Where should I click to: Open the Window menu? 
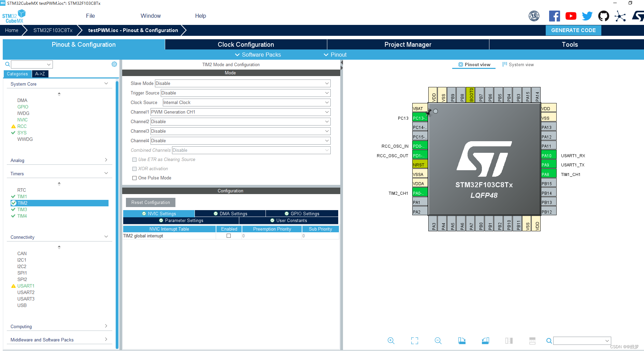point(151,16)
